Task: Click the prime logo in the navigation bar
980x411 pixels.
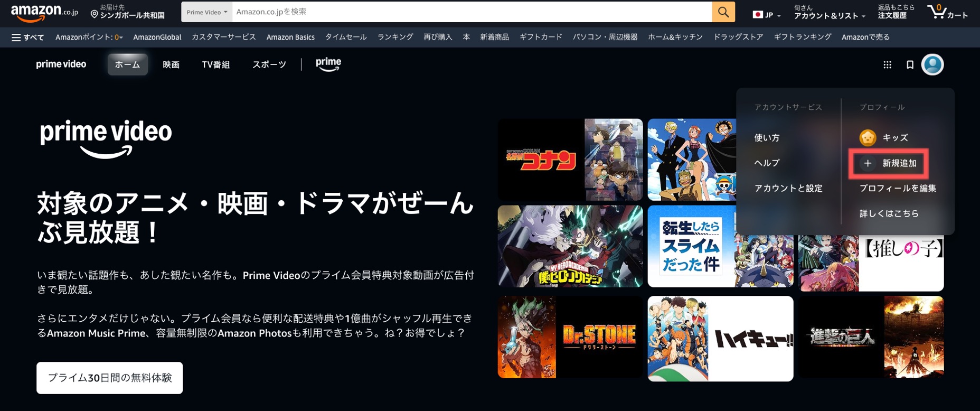Action: point(328,64)
